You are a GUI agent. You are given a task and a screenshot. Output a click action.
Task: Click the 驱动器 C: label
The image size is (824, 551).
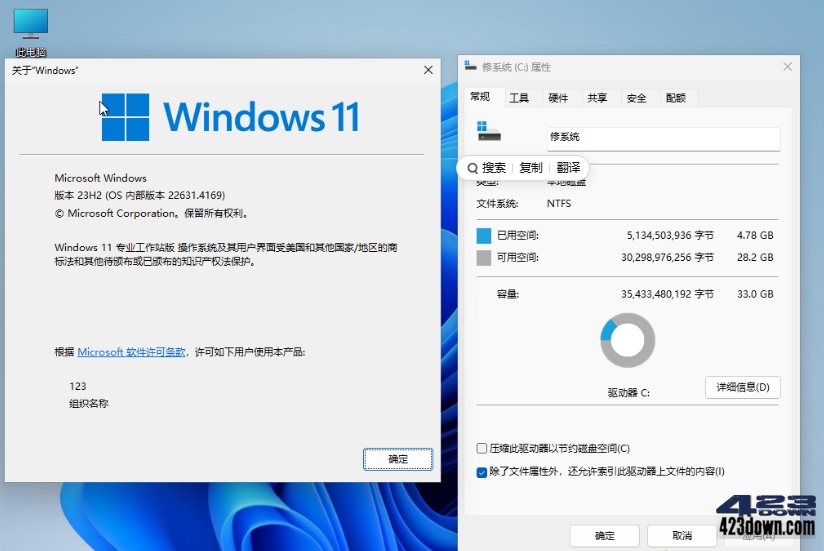coord(629,393)
